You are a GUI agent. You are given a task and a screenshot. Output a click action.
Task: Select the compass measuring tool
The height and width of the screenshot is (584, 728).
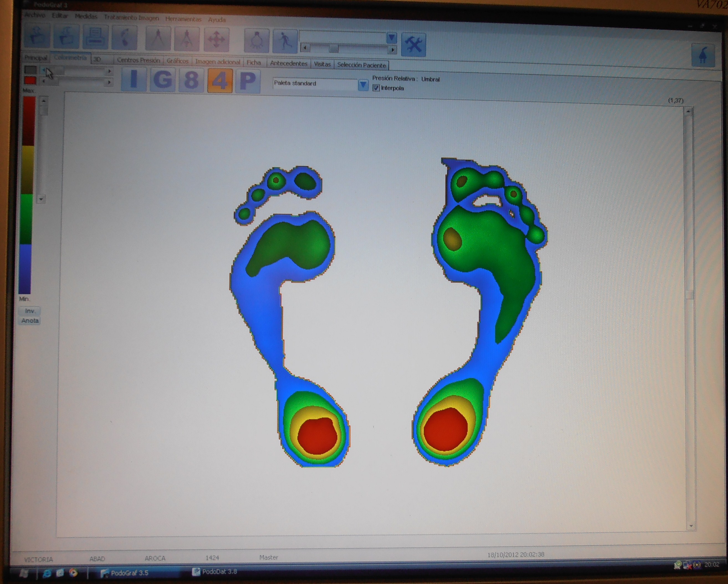[x=158, y=39]
